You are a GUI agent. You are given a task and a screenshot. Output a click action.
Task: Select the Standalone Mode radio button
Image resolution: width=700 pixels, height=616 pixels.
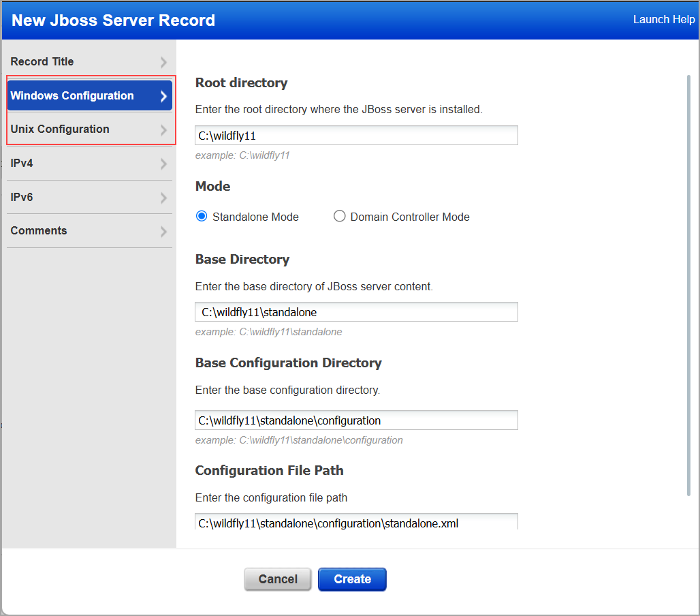(202, 216)
